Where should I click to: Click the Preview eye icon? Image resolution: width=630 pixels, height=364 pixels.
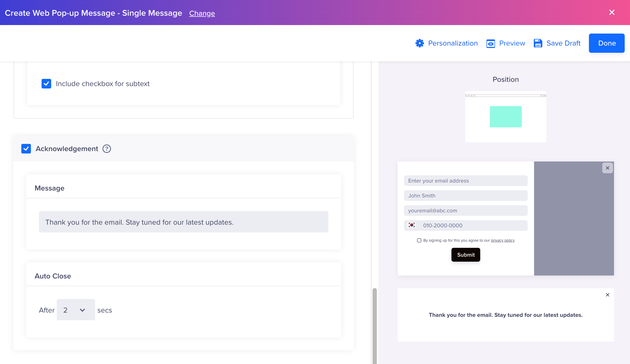[x=491, y=43]
